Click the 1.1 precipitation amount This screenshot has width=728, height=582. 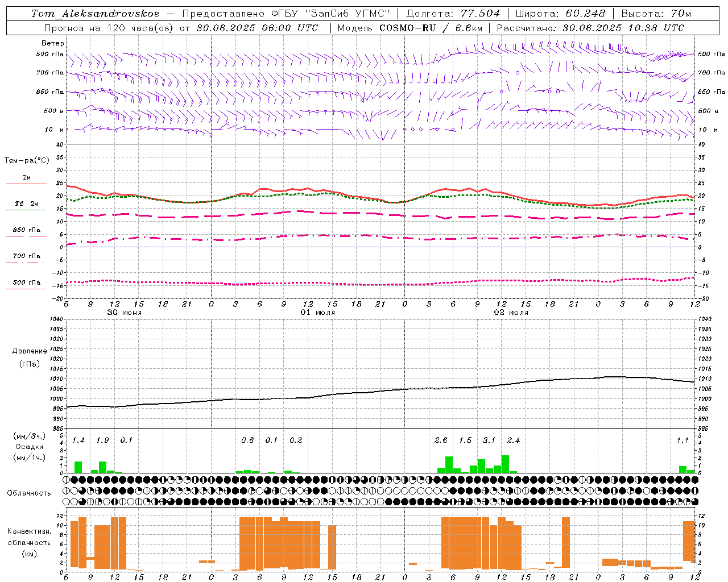tap(682, 440)
